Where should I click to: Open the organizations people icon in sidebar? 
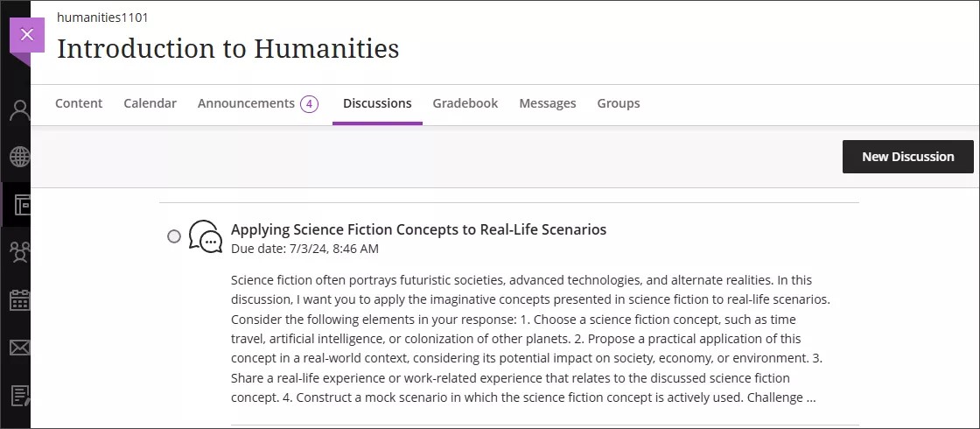click(19, 253)
